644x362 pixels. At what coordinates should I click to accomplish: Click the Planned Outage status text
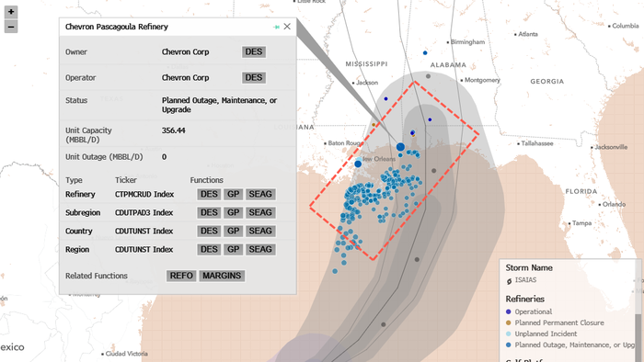(x=219, y=105)
